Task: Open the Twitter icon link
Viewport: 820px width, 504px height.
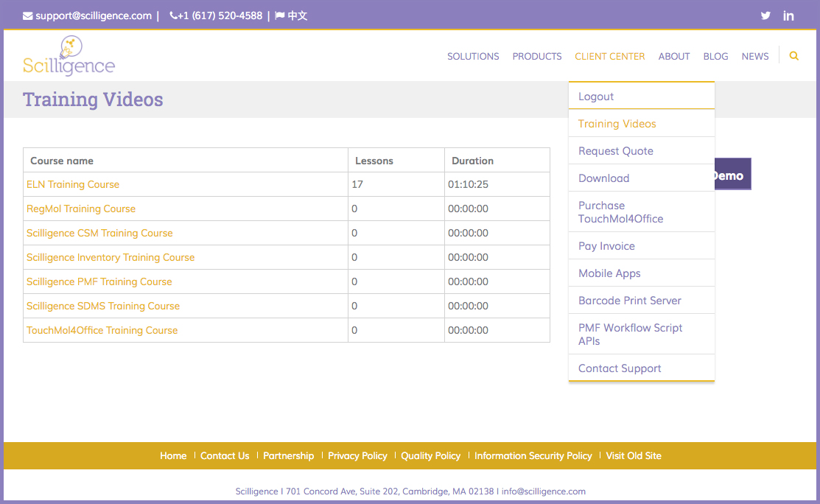Action: (765, 15)
